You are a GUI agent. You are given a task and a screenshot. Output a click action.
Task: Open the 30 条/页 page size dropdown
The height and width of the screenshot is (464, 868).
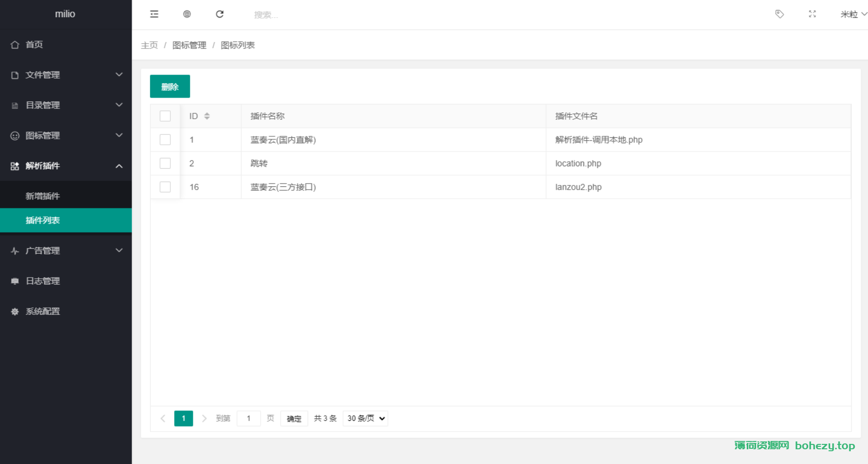[365, 418]
